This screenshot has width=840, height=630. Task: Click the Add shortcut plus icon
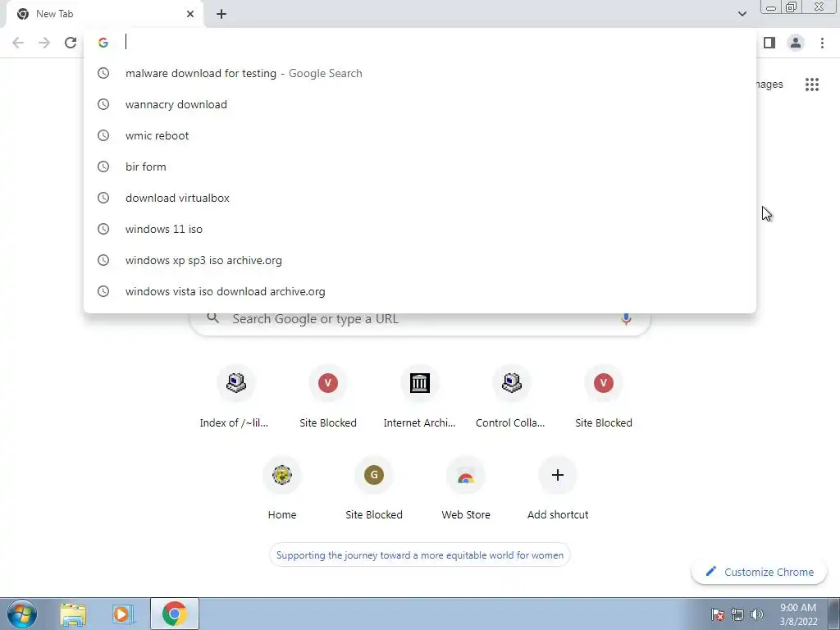[x=557, y=475]
